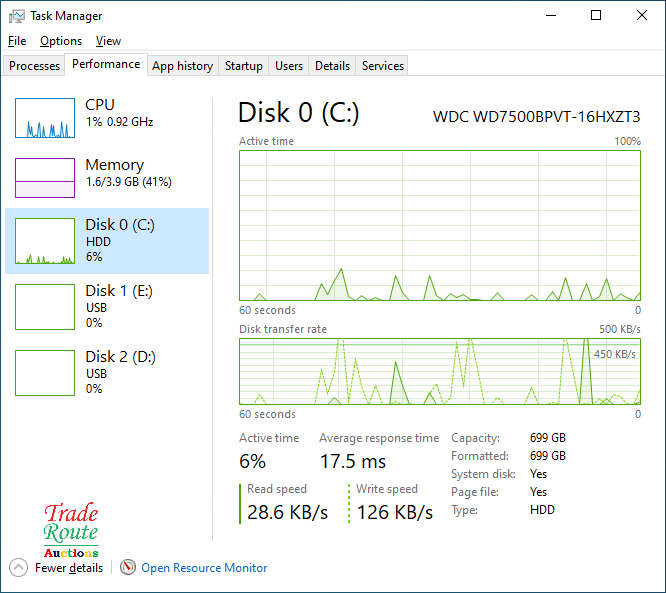Image resolution: width=666 pixels, height=593 pixels.
Task: Switch to the App history tab
Action: click(x=183, y=66)
